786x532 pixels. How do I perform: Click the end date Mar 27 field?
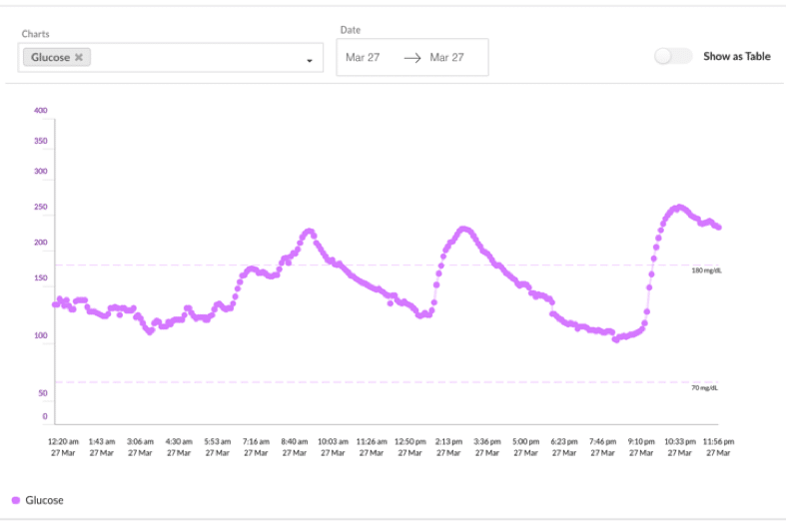click(x=446, y=58)
